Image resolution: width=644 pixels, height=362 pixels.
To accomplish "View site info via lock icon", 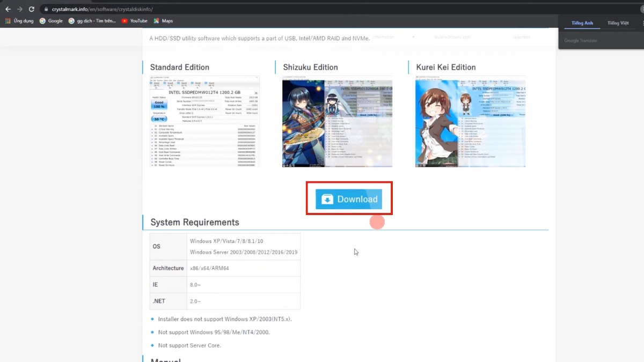I will pyautogui.click(x=46, y=9).
